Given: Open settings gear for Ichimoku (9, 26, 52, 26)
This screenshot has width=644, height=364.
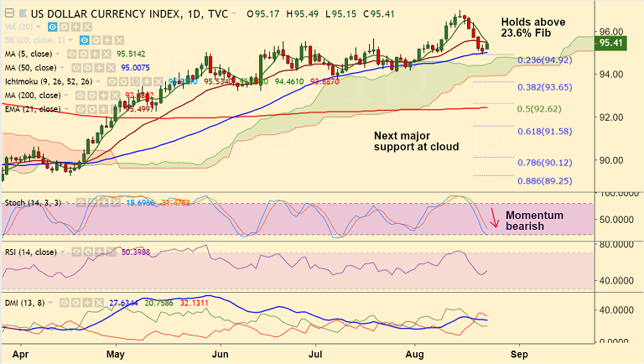Looking at the screenshot, I should click(x=123, y=81).
